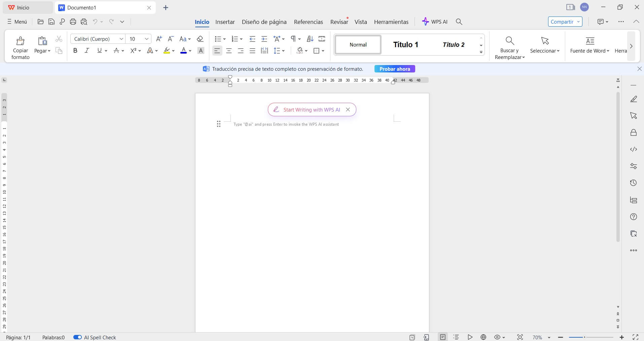Open the Referencias ribbon tab

pos(308,22)
